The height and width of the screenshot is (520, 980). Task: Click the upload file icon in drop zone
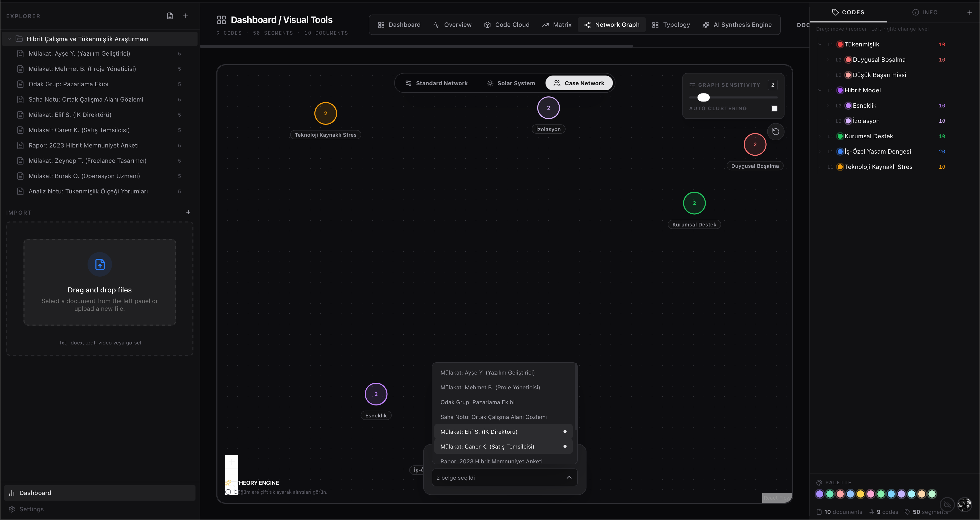[100, 264]
